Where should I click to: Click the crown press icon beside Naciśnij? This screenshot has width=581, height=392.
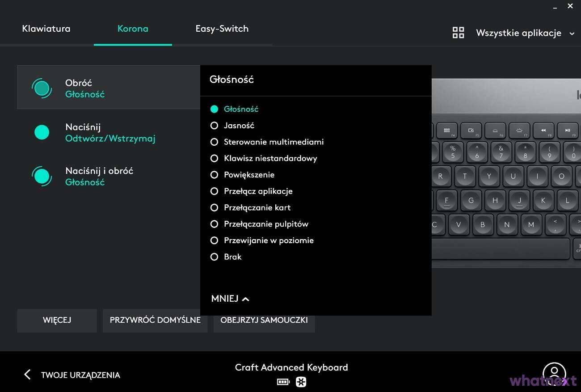click(x=42, y=132)
